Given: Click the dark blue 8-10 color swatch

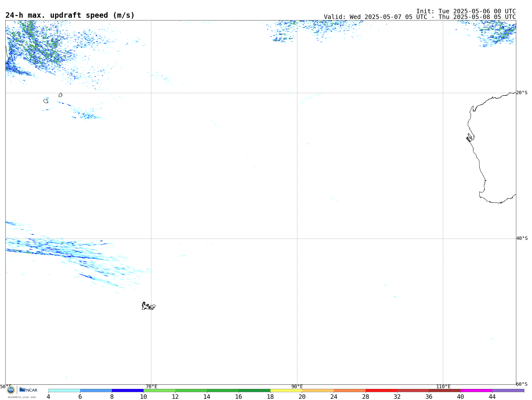Looking at the screenshot, I should (128, 391).
